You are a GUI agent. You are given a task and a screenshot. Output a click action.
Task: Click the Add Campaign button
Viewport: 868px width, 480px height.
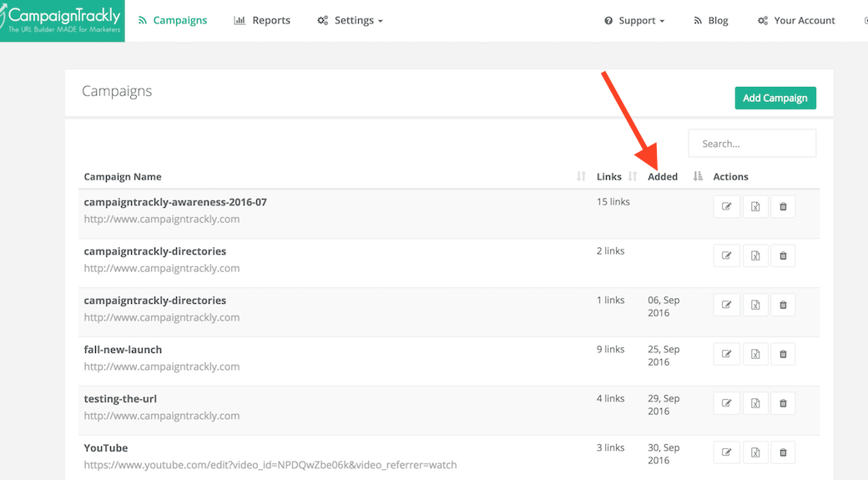point(775,98)
